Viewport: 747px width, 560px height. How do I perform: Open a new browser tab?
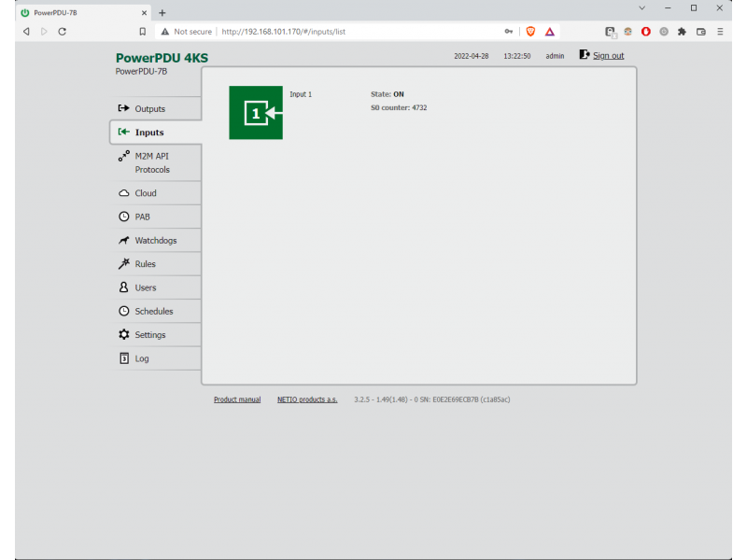point(162,13)
